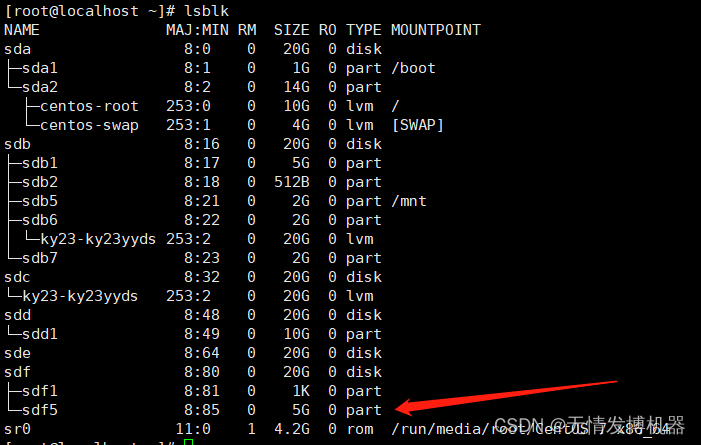Select the sr0 device name
The height and width of the screenshot is (445, 701).
click(17, 429)
